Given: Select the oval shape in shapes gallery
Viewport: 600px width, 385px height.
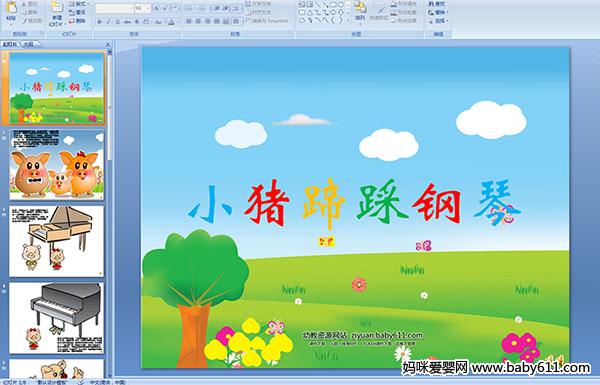Looking at the screenshot, I should pyautogui.click(x=341, y=5).
